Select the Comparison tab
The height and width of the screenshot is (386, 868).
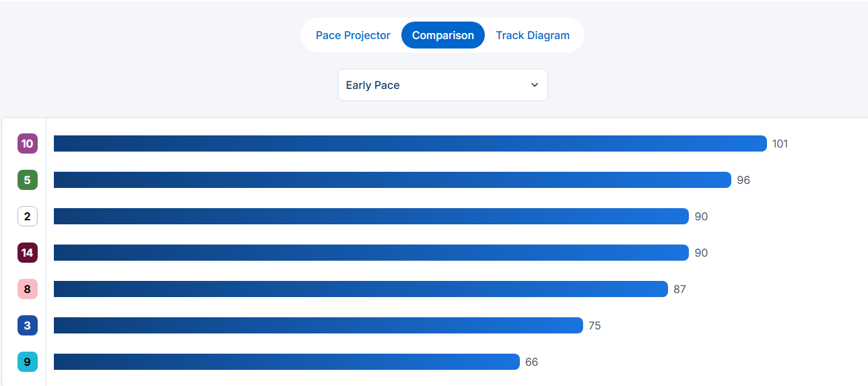coord(443,36)
